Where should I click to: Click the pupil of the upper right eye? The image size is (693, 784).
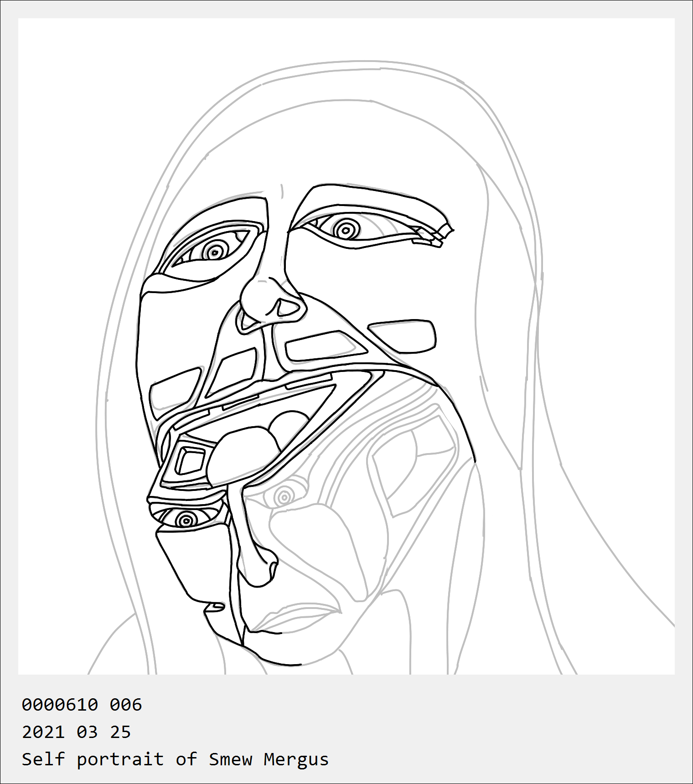346,231
